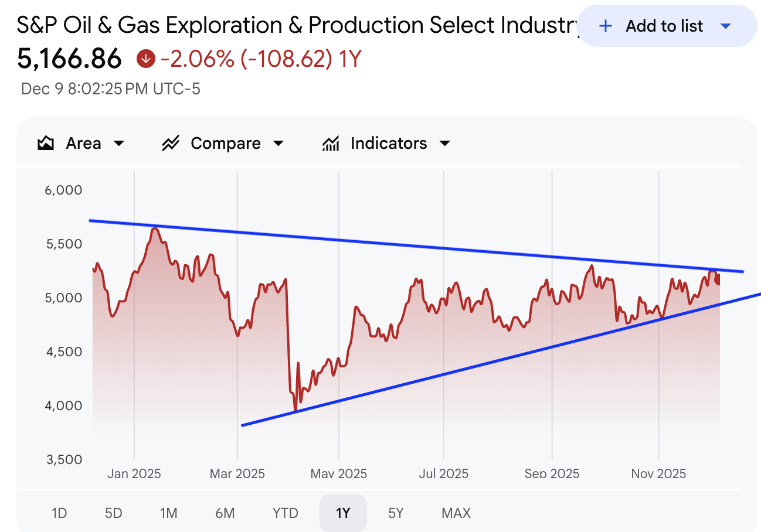This screenshot has width=761, height=532.
Task: Open the Add to list dropdown caret
Action: pyautogui.click(x=725, y=26)
